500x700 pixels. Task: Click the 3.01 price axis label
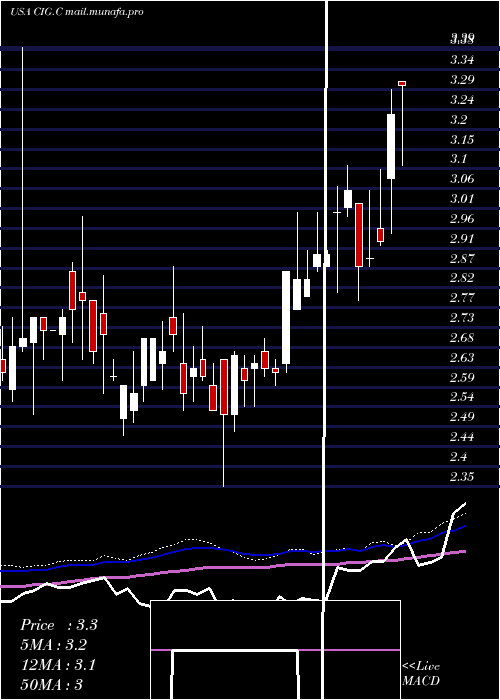(x=462, y=199)
